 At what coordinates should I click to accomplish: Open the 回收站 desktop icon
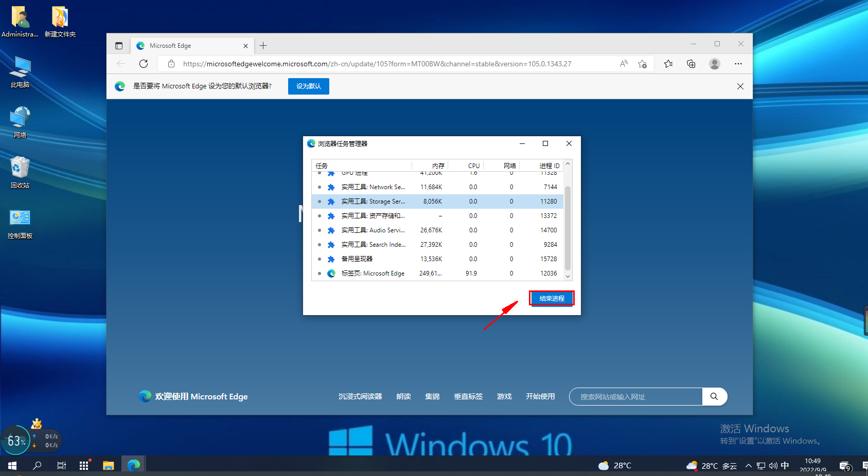[20, 172]
